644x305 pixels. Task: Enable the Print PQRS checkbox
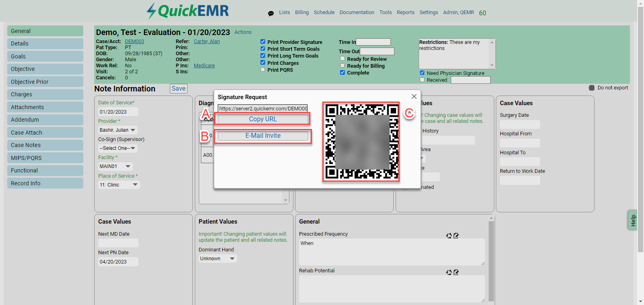263,69
